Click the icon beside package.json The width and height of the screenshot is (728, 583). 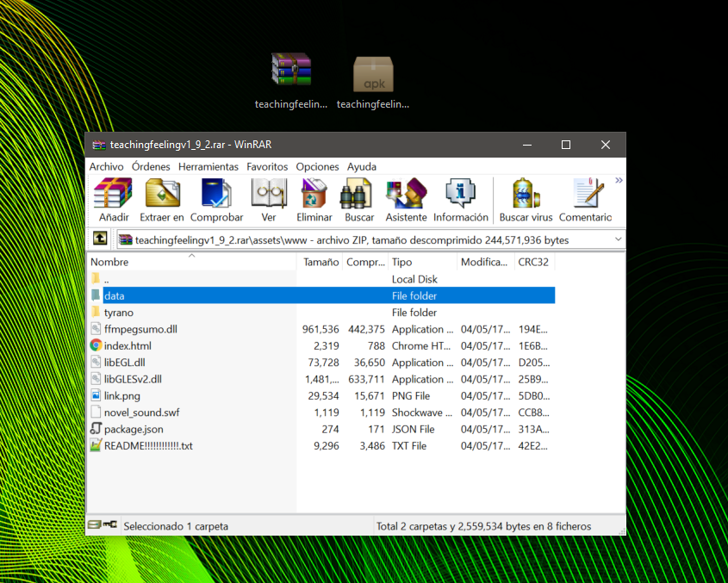[x=96, y=429]
